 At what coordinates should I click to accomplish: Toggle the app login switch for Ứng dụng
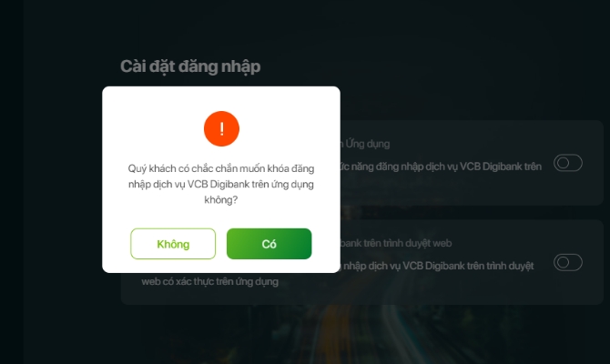point(568,163)
